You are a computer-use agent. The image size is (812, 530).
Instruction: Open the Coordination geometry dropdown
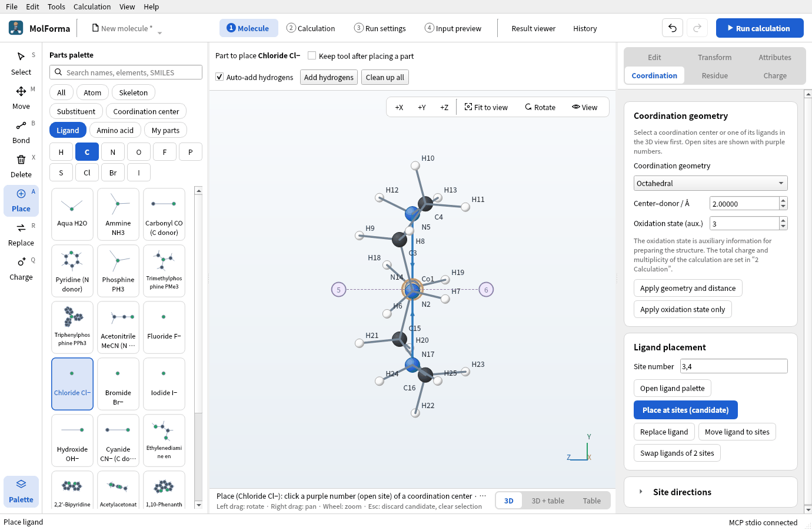710,183
